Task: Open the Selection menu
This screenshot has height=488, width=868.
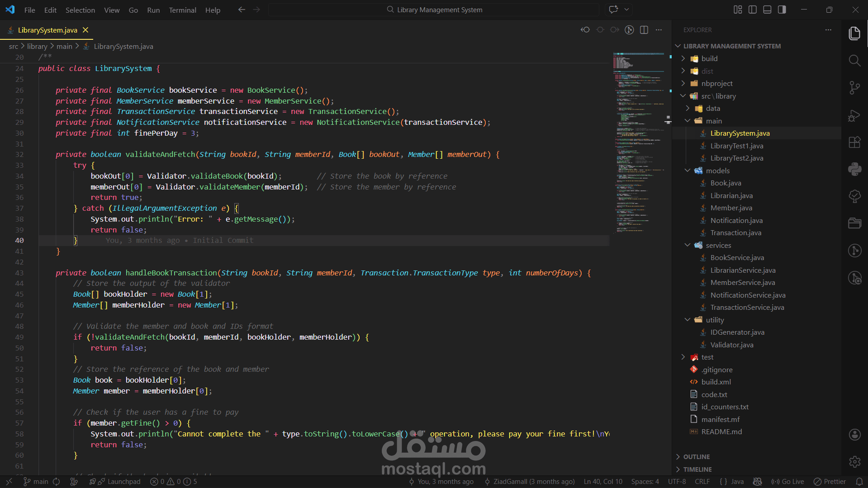Action: coord(80,10)
